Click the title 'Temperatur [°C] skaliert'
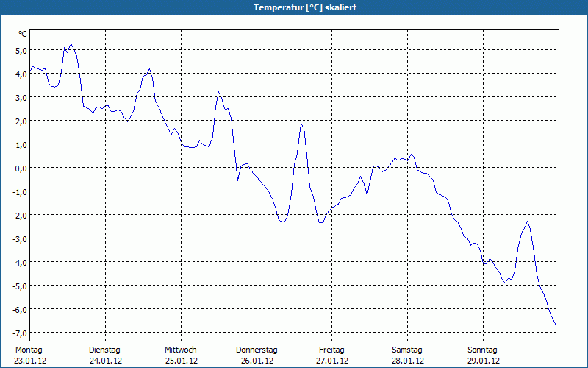The height and width of the screenshot is (368, 588). click(305, 7)
